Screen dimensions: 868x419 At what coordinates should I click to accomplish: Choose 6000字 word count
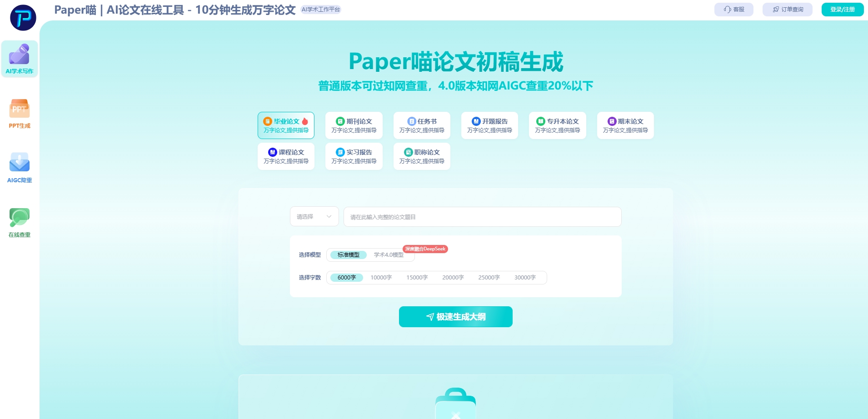347,278
